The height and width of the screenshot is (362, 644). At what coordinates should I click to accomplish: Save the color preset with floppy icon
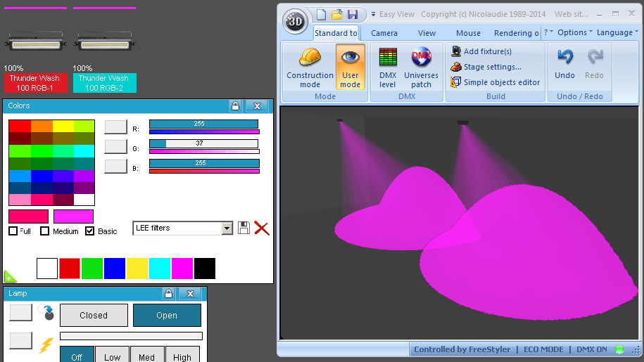coord(244,228)
